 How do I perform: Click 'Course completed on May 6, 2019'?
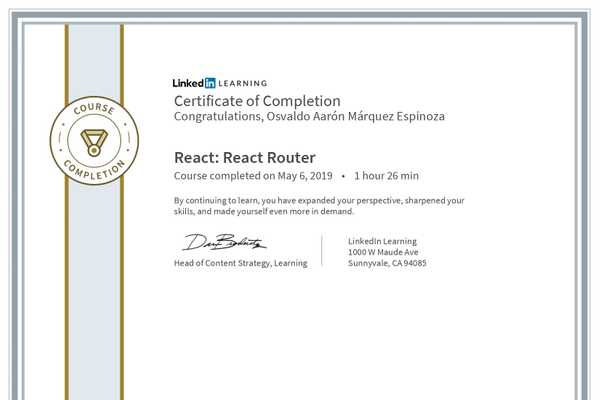point(253,176)
